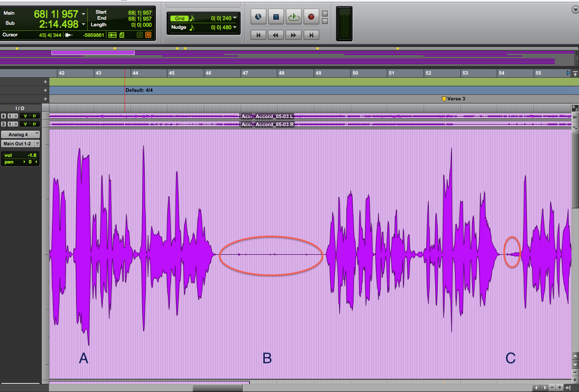579x392 pixels.
Task: Click the I/O column header
Action: pyautogui.click(x=20, y=108)
